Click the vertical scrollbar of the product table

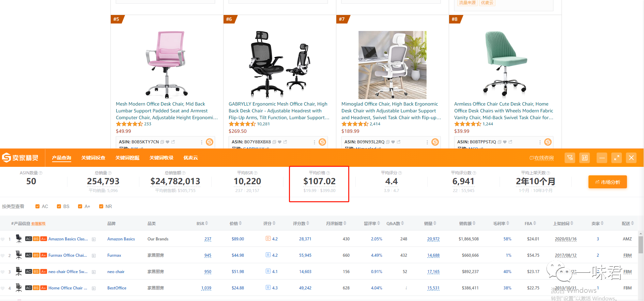tap(641, 245)
